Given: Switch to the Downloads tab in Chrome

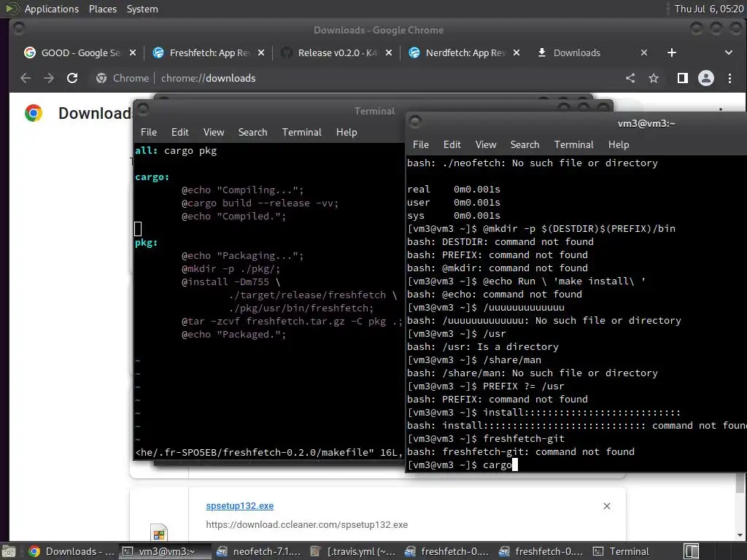Looking at the screenshot, I should [x=592, y=52].
